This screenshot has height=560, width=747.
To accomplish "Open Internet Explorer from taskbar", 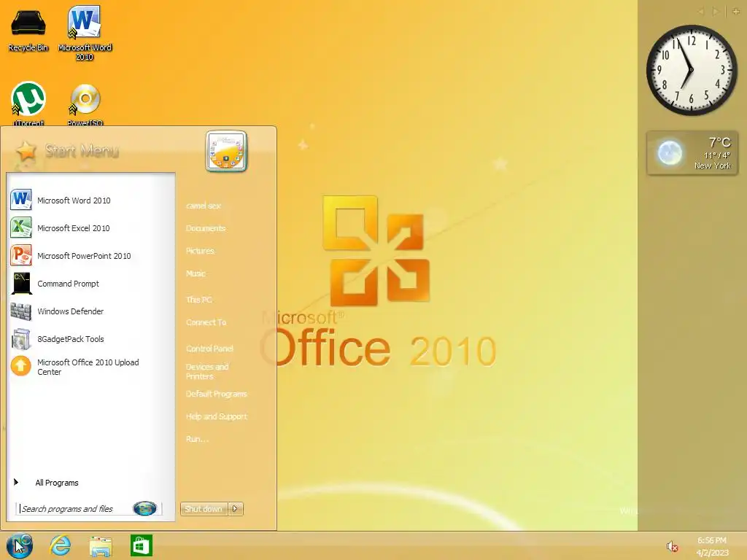I will tap(61, 545).
